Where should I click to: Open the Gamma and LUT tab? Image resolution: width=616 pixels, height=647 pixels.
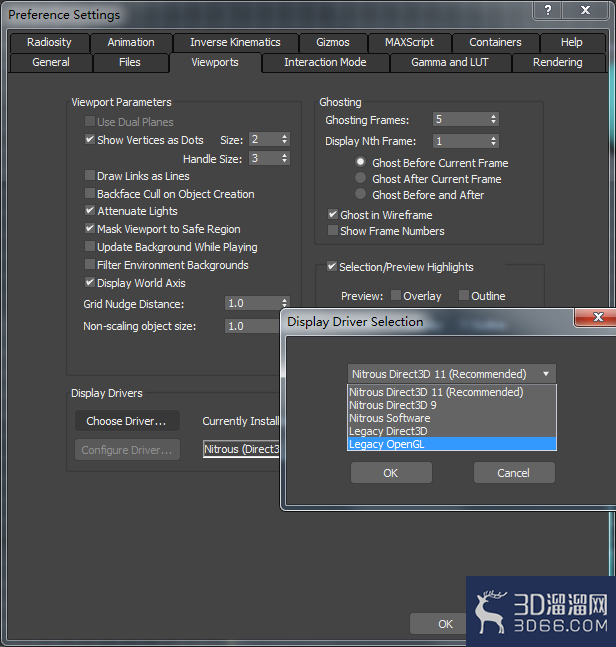tap(450, 62)
